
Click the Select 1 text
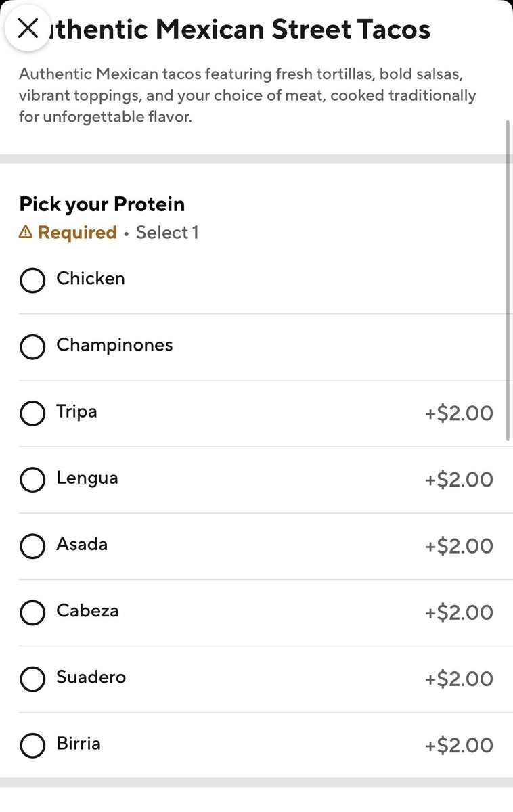point(167,233)
